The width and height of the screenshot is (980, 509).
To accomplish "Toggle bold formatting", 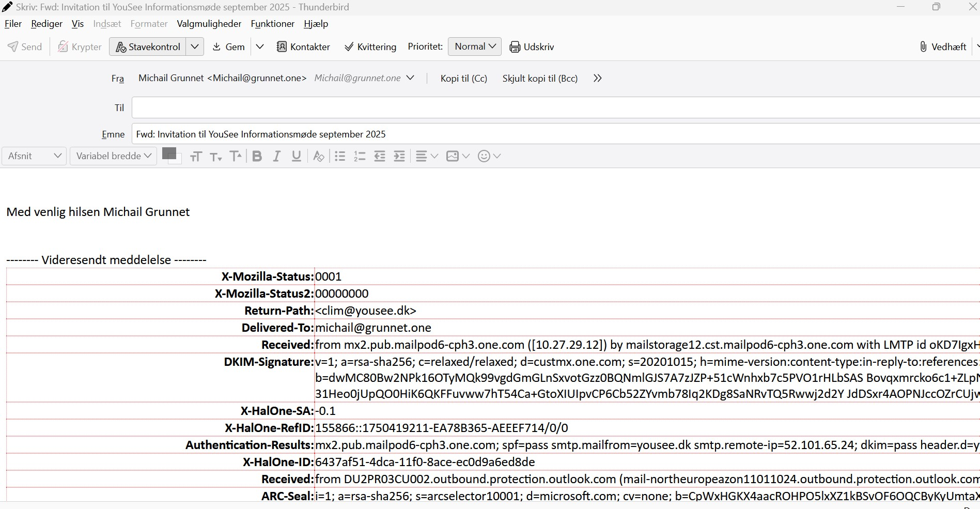I will click(257, 156).
